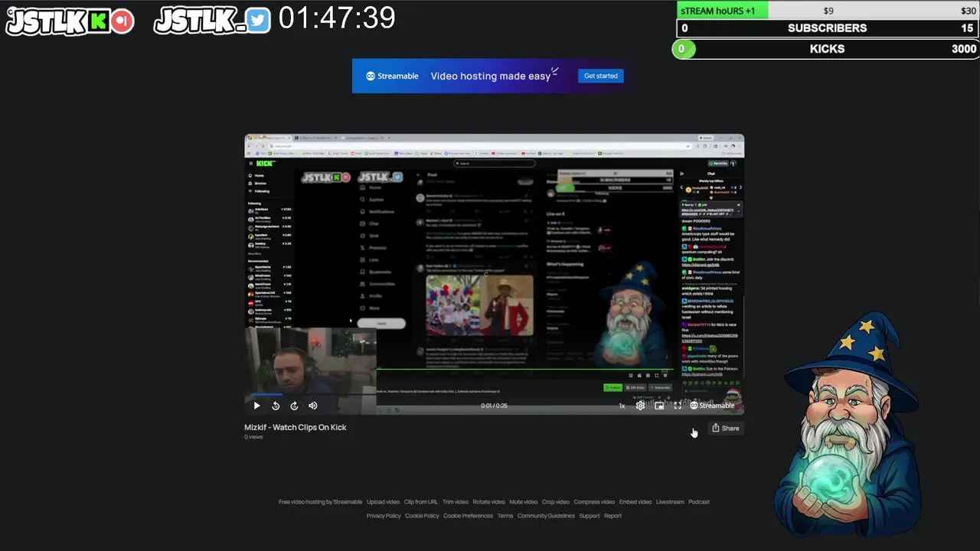Open the Privacy Policy link
This screenshot has height=551, width=980.
384,516
